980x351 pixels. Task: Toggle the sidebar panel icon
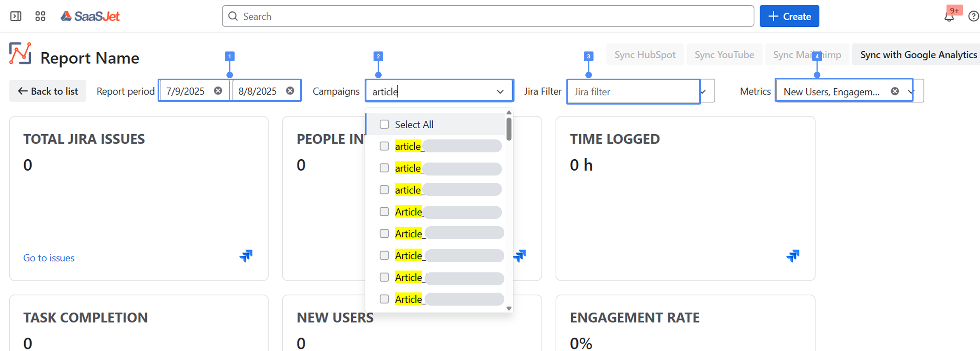pyautogui.click(x=16, y=16)
